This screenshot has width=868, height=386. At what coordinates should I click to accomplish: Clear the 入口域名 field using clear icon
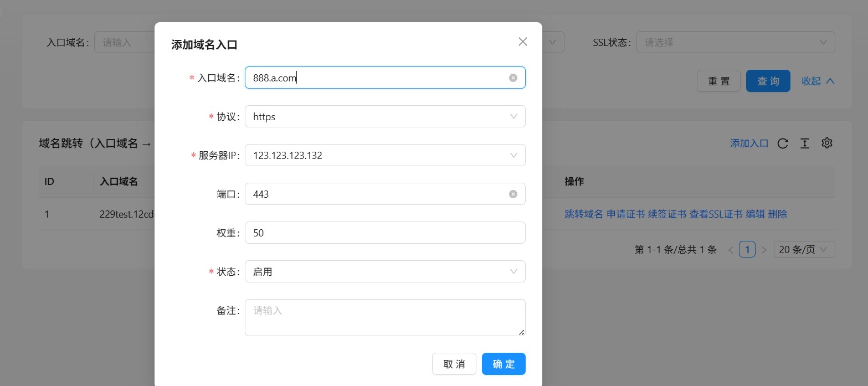tap(513, 78)
